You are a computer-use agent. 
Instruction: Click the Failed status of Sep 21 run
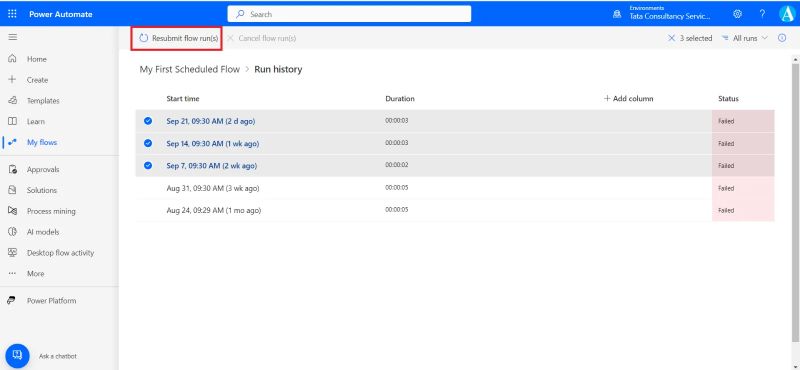726,121
